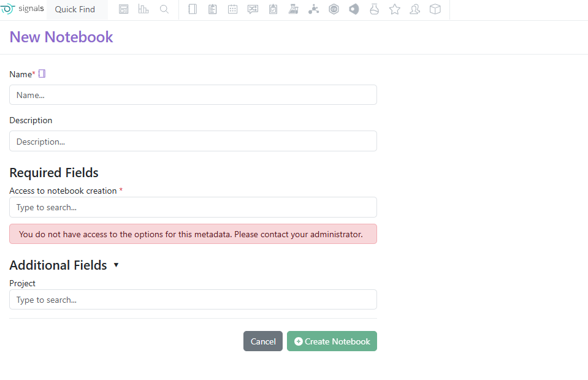Click the Create Notebook button
588x380 pixels.
pyautogui.click(x=332, y=341)
